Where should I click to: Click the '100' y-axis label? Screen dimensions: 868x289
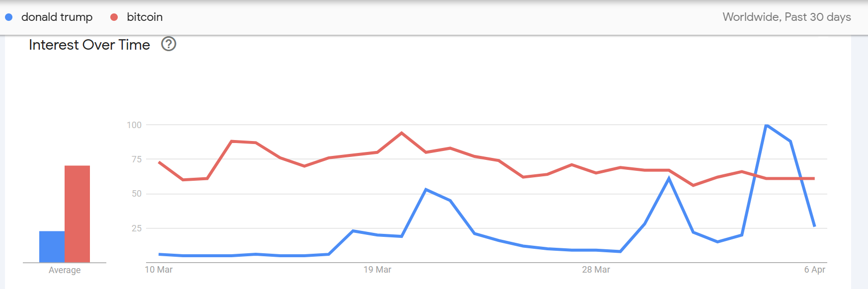134,125
